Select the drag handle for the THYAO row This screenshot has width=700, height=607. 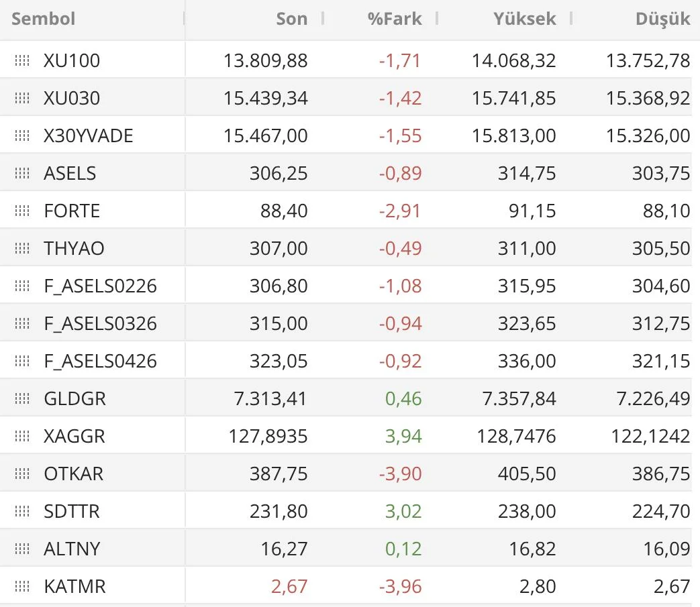point(22,248)
